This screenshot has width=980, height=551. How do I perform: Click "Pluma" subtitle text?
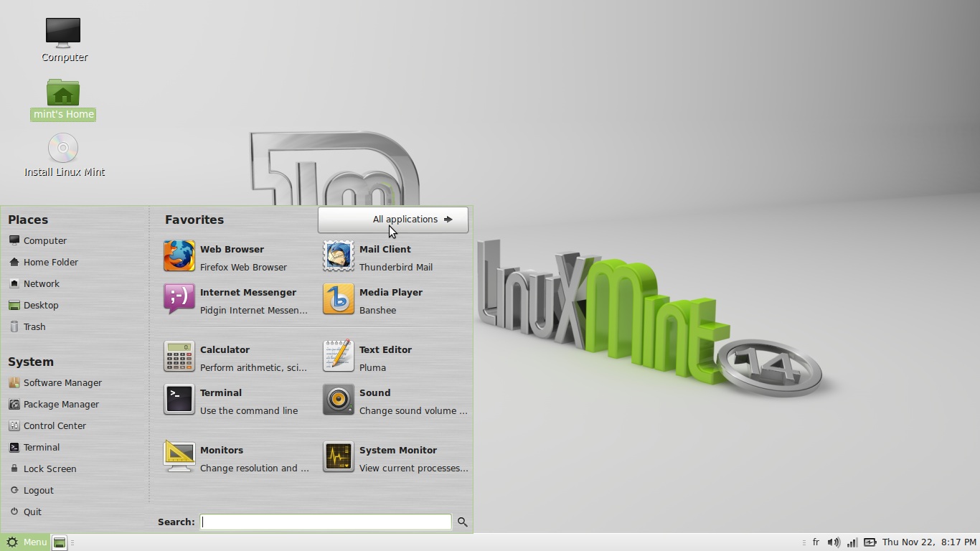point(372,368)
